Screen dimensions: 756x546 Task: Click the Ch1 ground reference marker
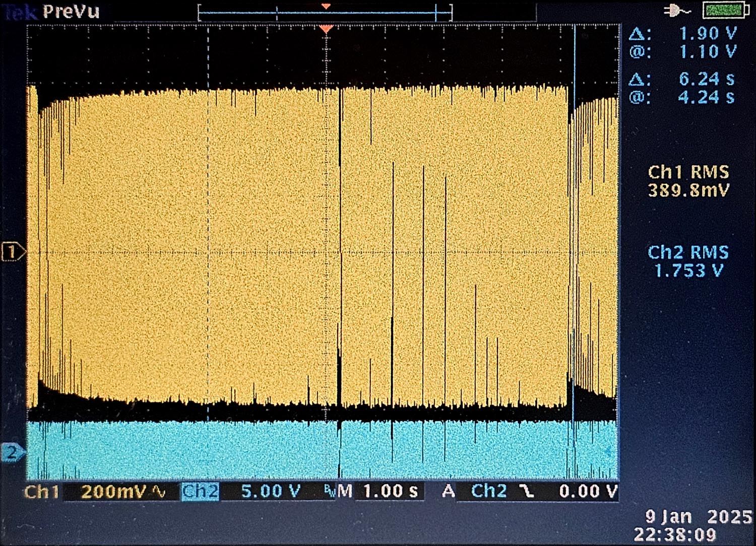tap(12, 251)
